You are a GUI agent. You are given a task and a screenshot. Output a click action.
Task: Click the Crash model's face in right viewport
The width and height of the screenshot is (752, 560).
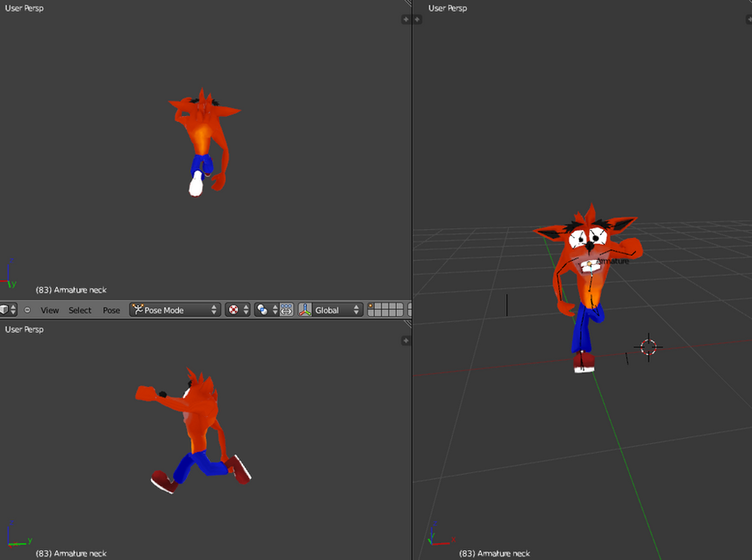[x=589, y=246]
